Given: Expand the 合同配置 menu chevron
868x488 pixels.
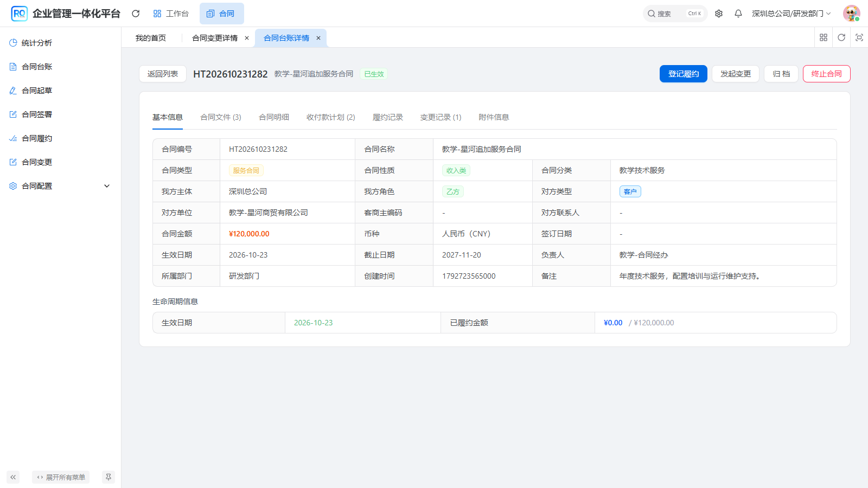Looking at the screenshot, I should point(107,186).
